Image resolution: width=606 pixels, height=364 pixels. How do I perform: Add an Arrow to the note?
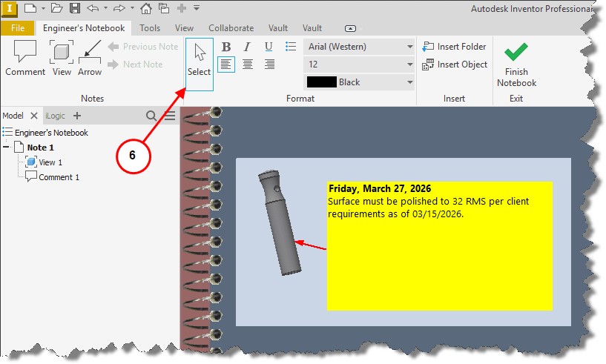[x=90, y=58]
